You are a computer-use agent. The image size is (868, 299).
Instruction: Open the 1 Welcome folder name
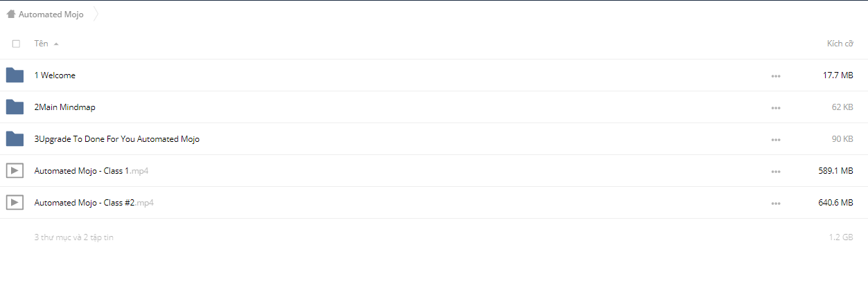click(x=55, y=75)
